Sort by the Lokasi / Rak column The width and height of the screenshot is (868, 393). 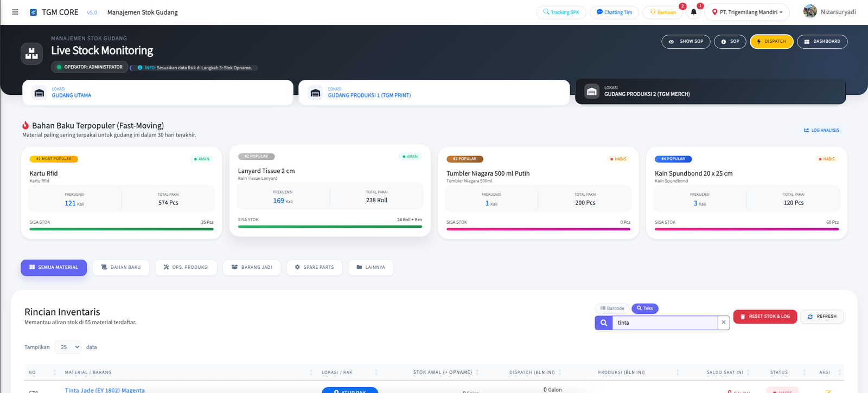[376, 372]
